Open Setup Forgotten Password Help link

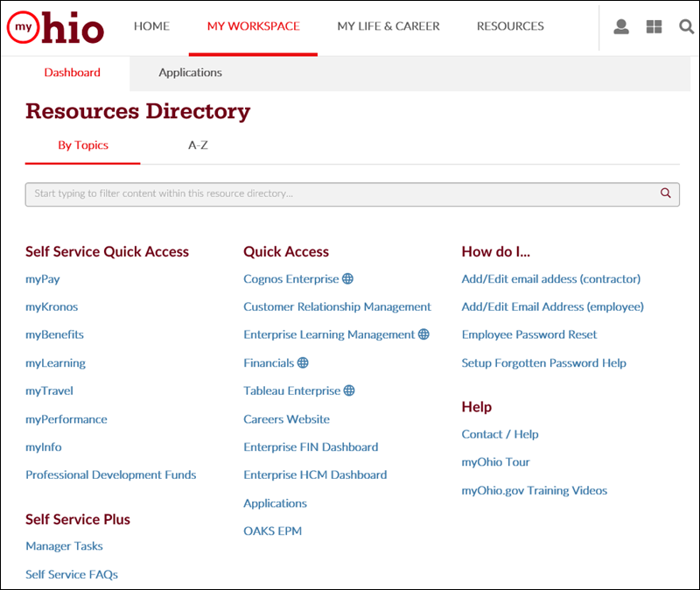coord(543,363)
